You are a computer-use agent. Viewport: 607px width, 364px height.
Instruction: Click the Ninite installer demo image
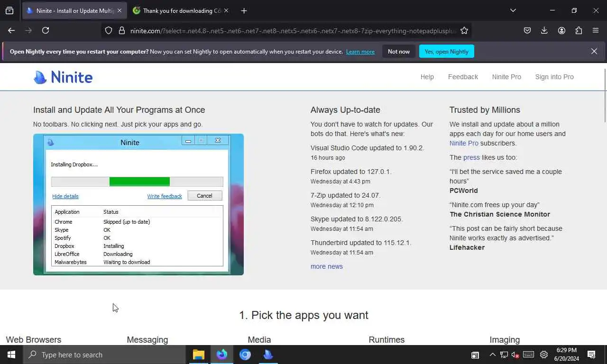click(x=138, y=204)
